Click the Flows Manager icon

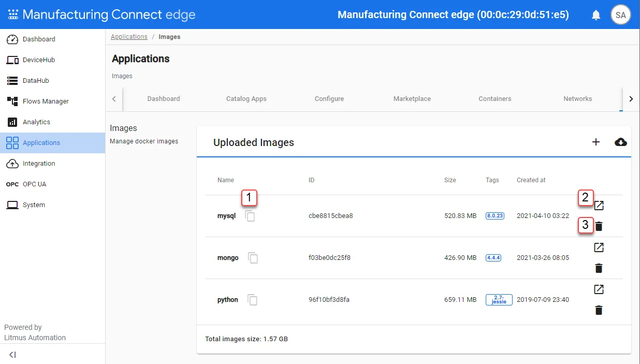[12, 101]
